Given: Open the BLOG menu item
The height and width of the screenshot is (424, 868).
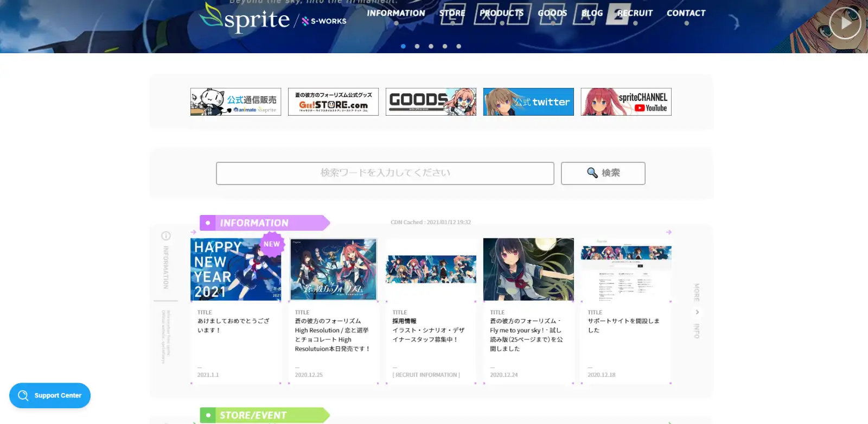Looking at the screenshot, I should click(592, 13).
